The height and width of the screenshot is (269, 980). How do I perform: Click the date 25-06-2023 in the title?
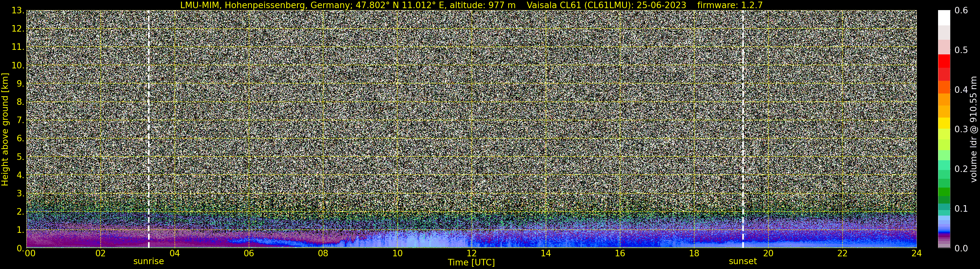tap(662, 5)
